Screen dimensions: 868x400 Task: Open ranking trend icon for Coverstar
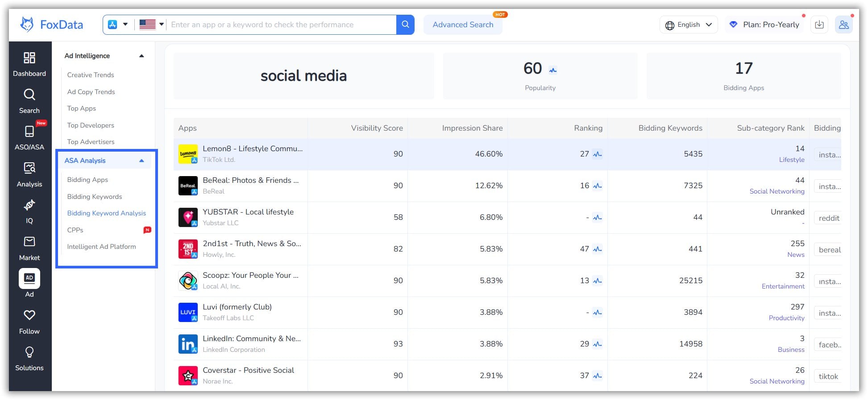[x=598, y=376]
